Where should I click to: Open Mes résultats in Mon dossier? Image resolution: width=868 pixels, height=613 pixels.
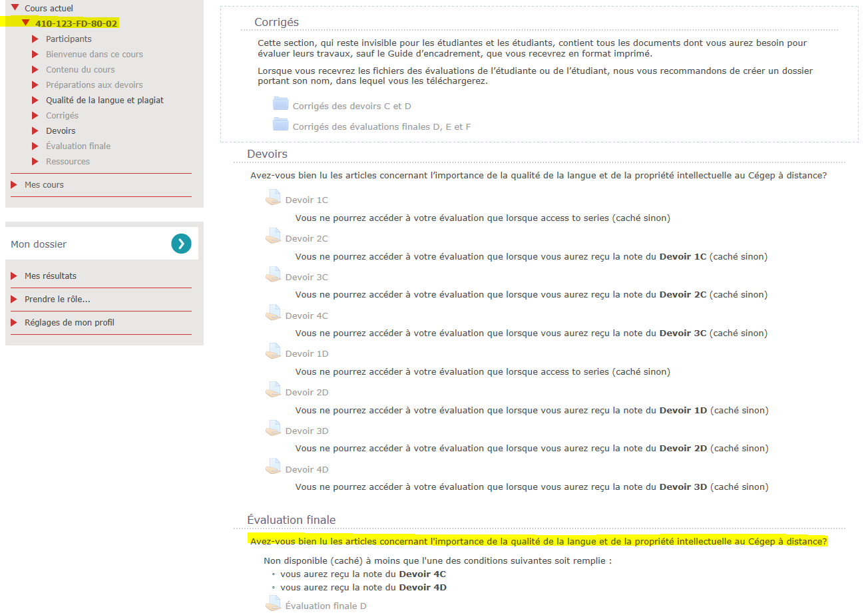[51, 276]
